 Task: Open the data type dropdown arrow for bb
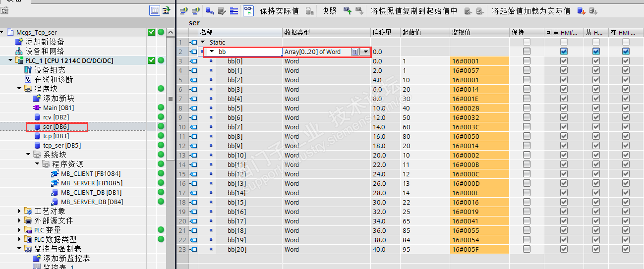(366, 52)
